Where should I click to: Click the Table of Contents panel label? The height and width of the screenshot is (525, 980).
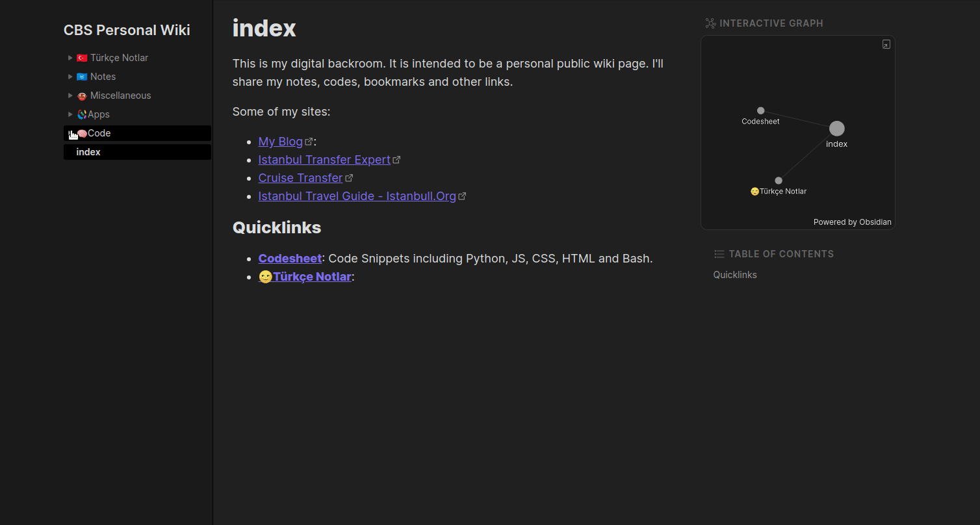click(781, 254)
